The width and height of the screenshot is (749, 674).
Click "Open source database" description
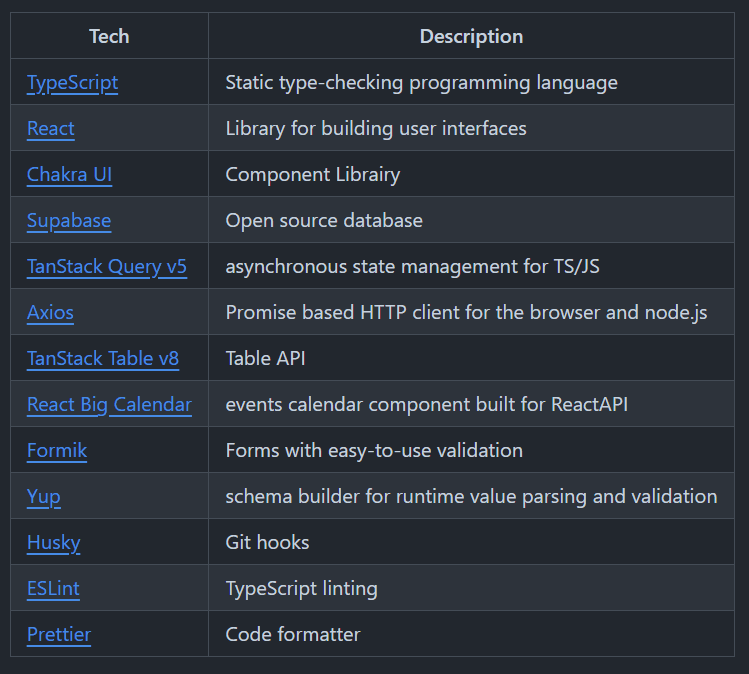[x=324, y=221]
